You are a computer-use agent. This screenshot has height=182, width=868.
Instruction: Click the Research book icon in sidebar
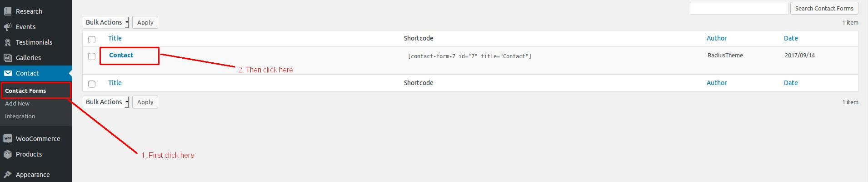coord(8,11)
